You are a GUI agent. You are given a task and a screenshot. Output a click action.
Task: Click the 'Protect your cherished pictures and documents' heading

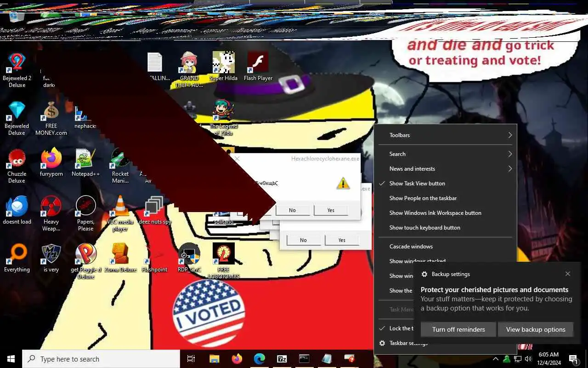tap(494, 290)
